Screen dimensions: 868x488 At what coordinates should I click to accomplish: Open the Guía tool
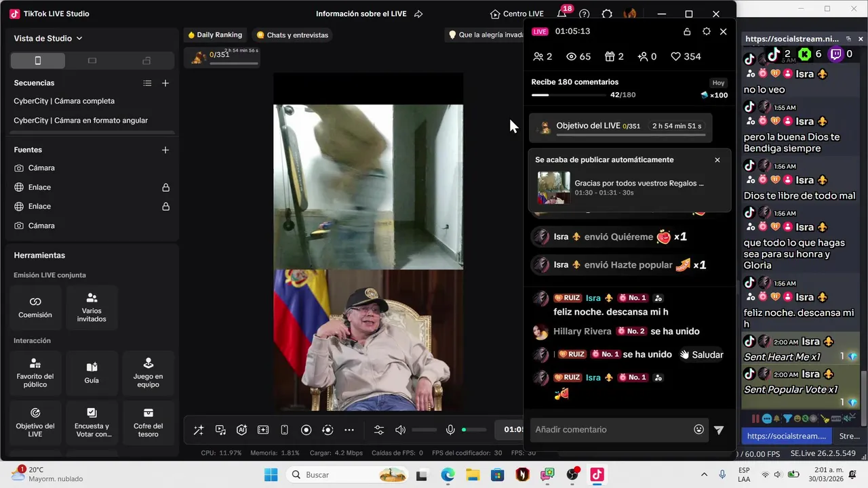click(x=92, y=373)
